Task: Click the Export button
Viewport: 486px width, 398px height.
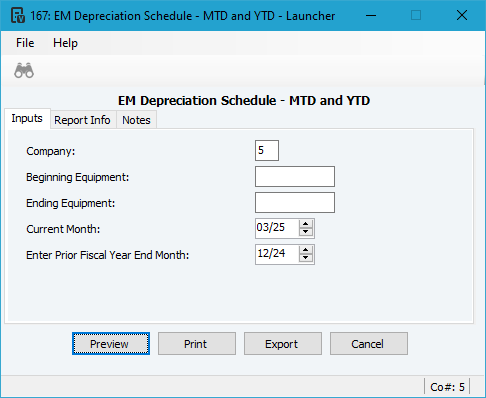Action: tap(283, 344)
